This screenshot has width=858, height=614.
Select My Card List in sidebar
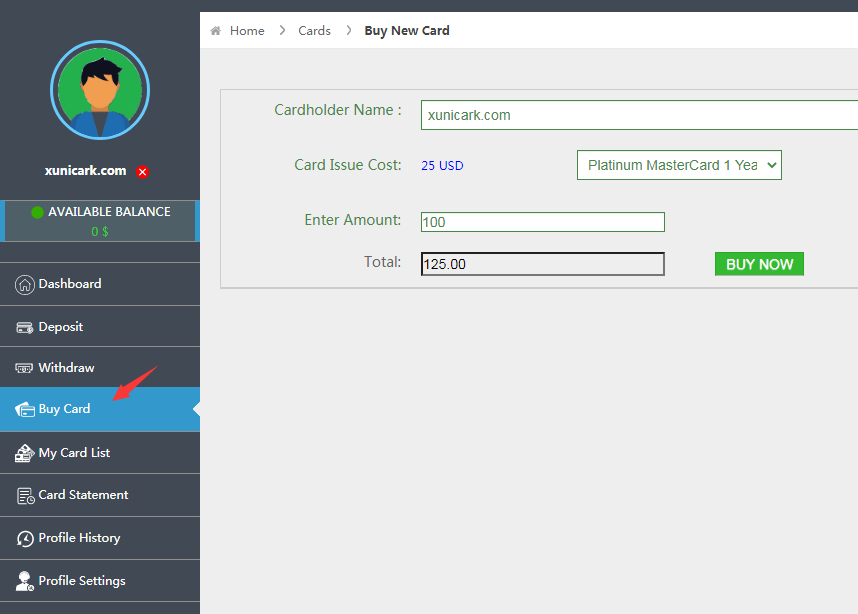coord(74,453)
